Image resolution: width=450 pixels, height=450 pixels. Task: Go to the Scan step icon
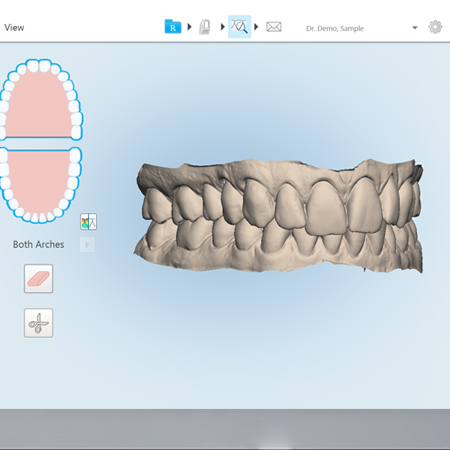205,27
